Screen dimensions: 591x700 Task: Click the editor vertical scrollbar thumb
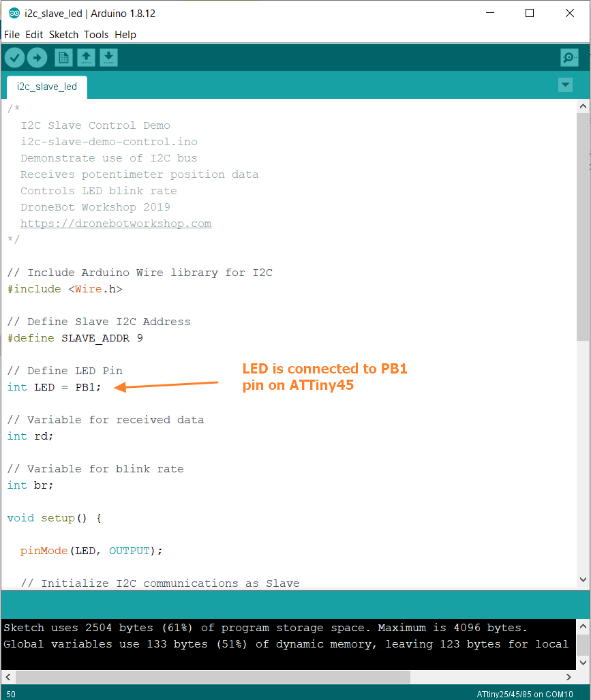(x=583, y=227)
